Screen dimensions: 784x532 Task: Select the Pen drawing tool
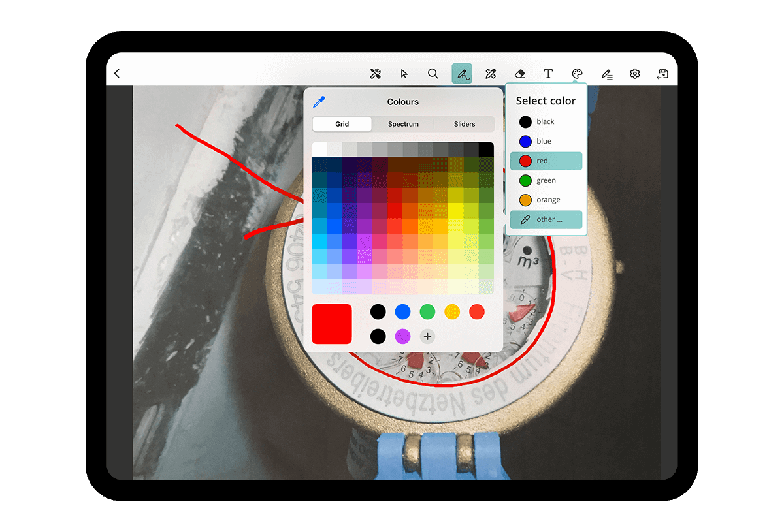point(462,74)
